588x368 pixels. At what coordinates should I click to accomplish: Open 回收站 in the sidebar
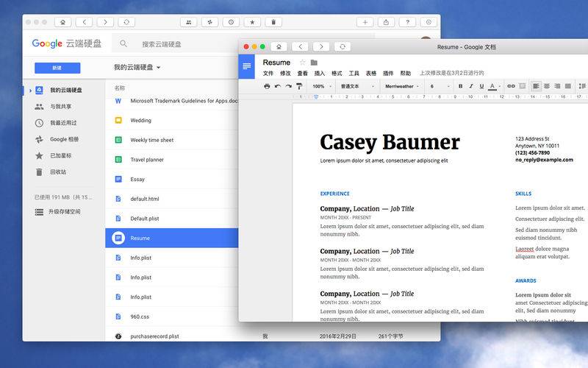[x=58, y=172]
